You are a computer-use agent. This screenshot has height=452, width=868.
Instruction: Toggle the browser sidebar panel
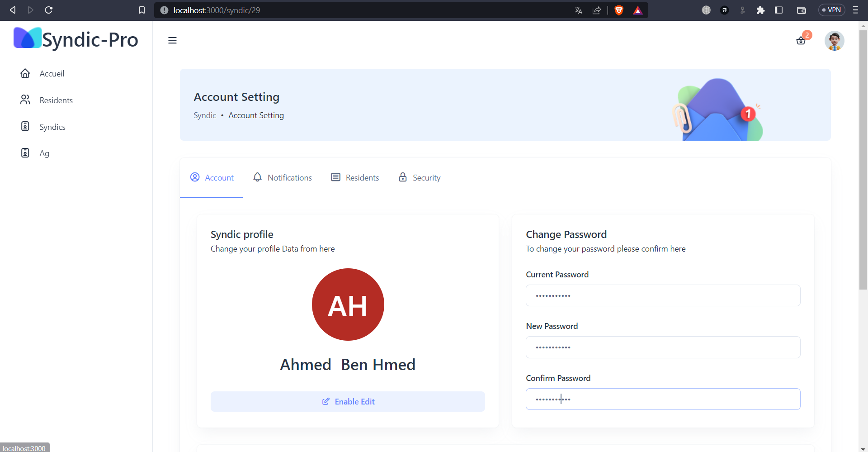tap(778, 10)
